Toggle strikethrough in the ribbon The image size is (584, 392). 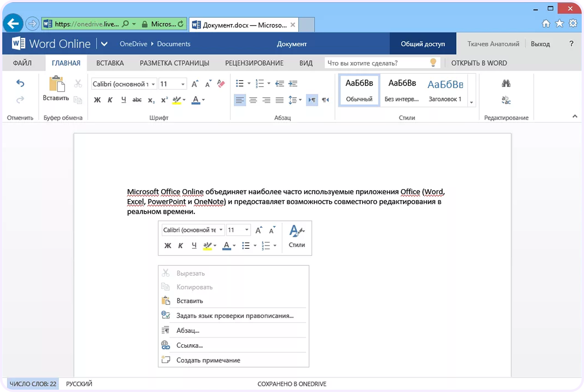(x=137, y=100)
